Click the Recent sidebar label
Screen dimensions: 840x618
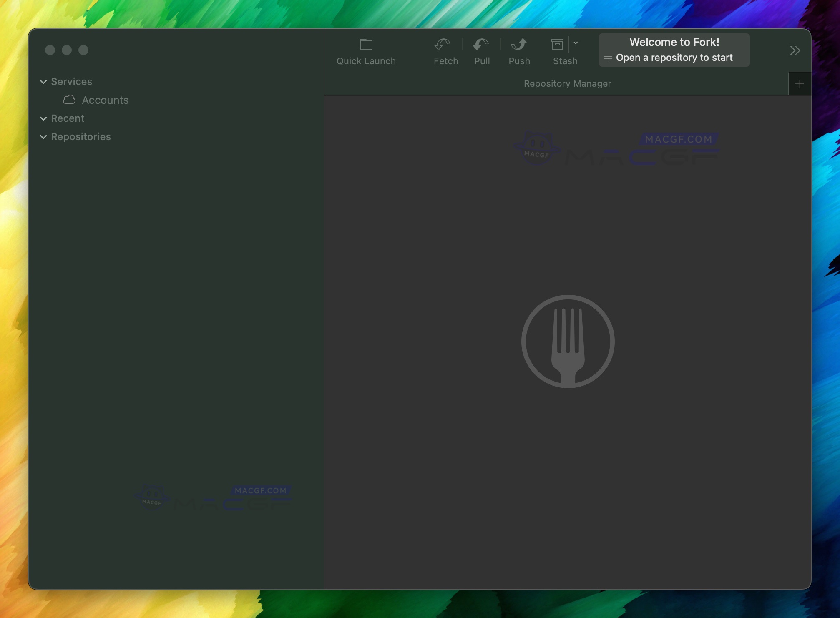pyautogui.click(x=68, y=118)
